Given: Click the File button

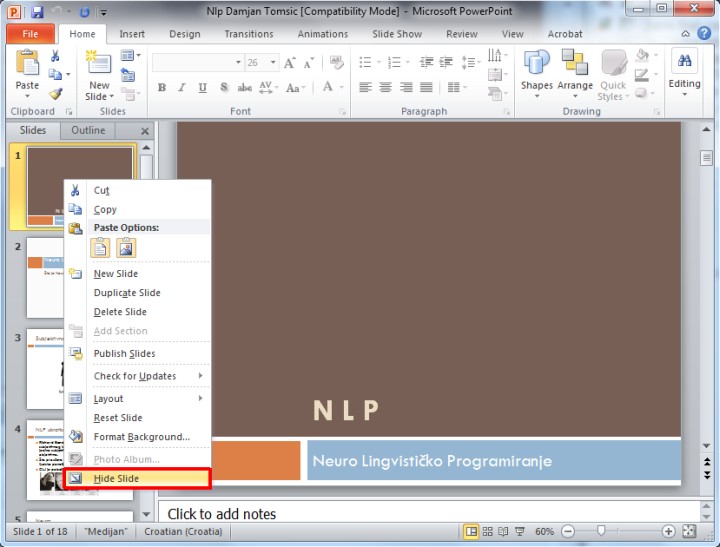Looking at the screenshot, I should [31, 34].
